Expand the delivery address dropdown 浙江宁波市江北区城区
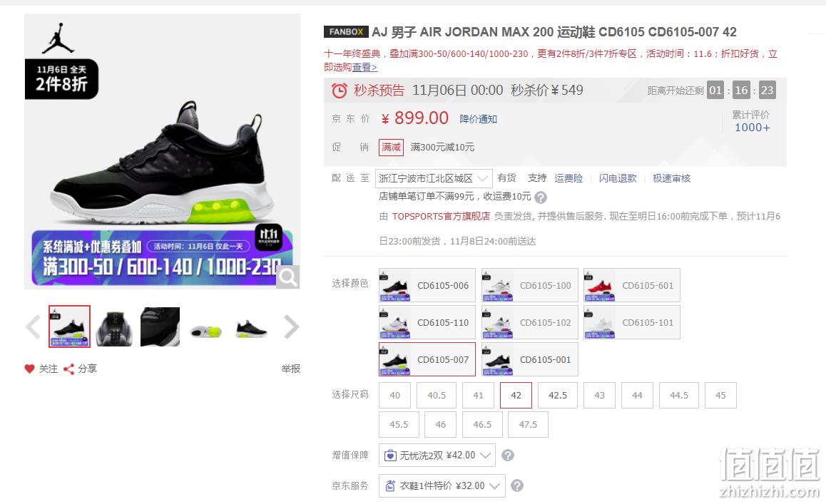 pos(434,178)
